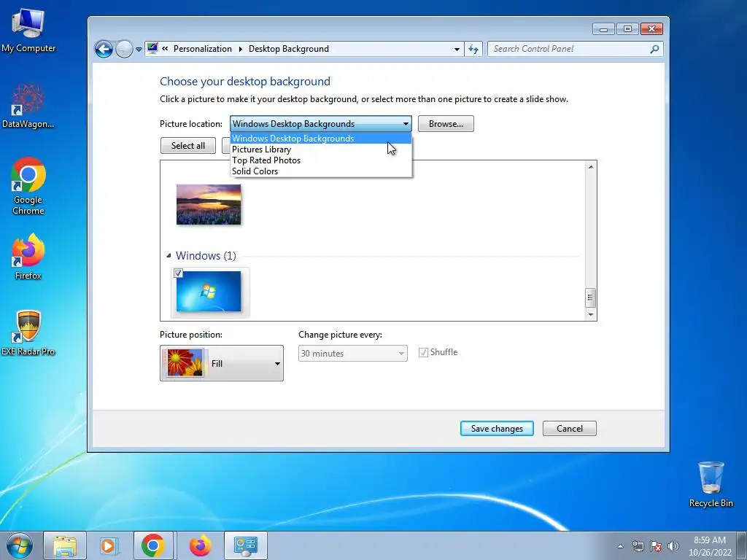
Task: Show hidden system tray icons
Action: pyautogui.click(x=620, y=546)
